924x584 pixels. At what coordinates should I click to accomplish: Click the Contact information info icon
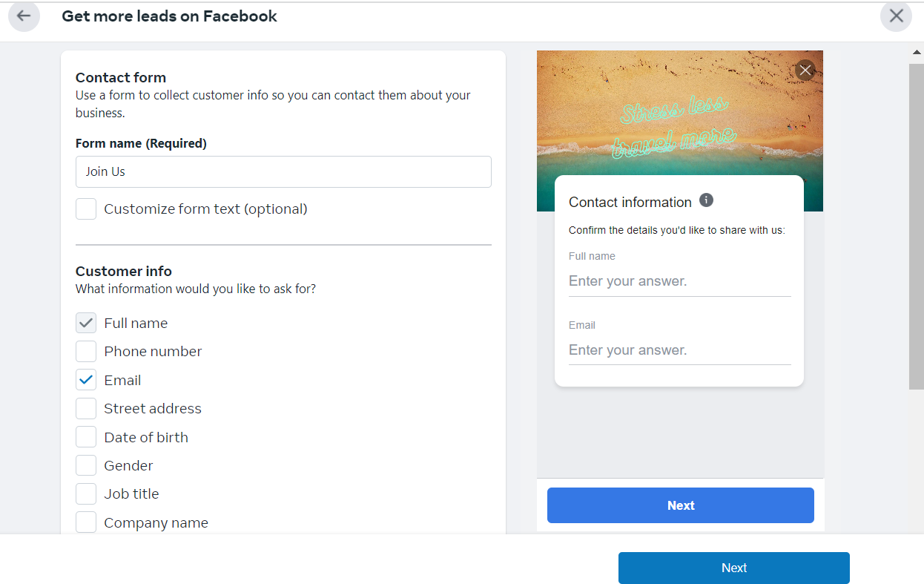(706, 200)
